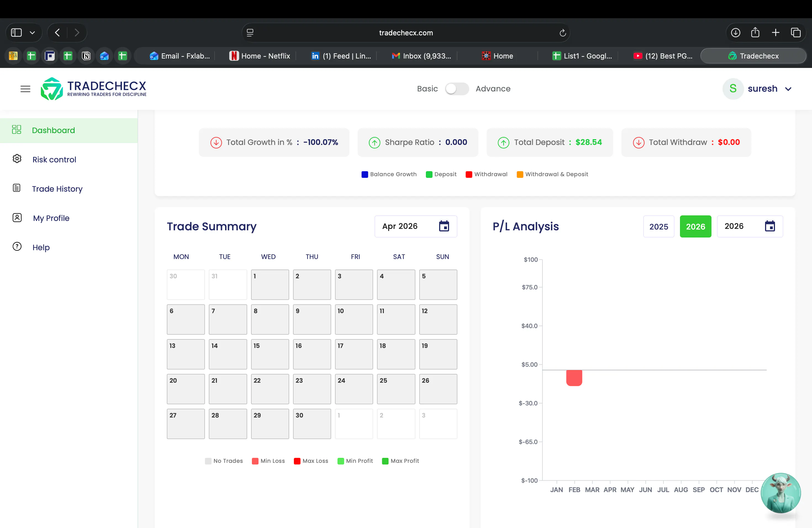Click the Help question mark icon

point(17,246)
